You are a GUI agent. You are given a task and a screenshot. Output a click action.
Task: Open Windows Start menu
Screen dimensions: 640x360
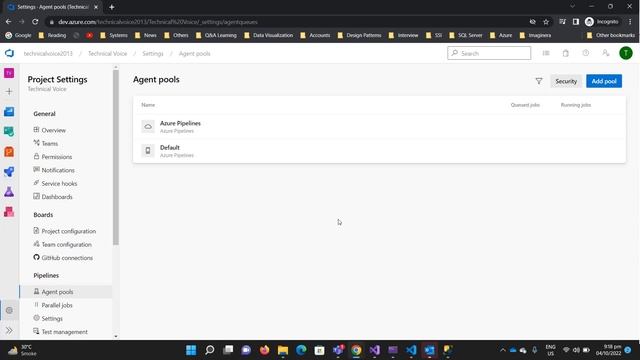tap(191, 350)
